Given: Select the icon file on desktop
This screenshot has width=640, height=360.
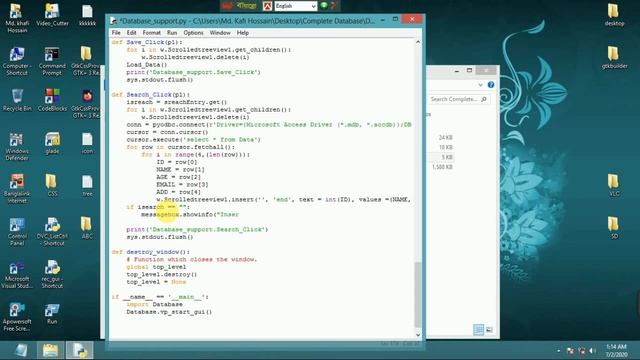Looking at the screenshot, I should click(x=87, y=143).
